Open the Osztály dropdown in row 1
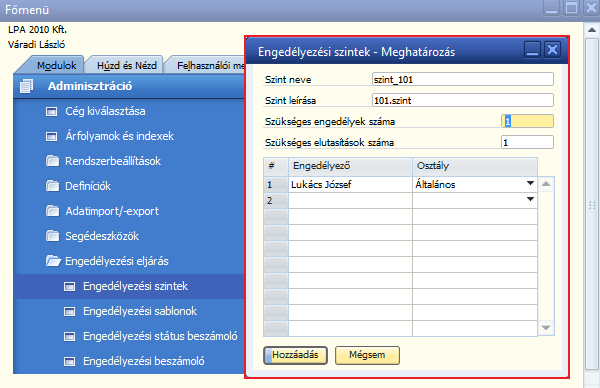This screenshot has width=600, height=388. [530, 184]
